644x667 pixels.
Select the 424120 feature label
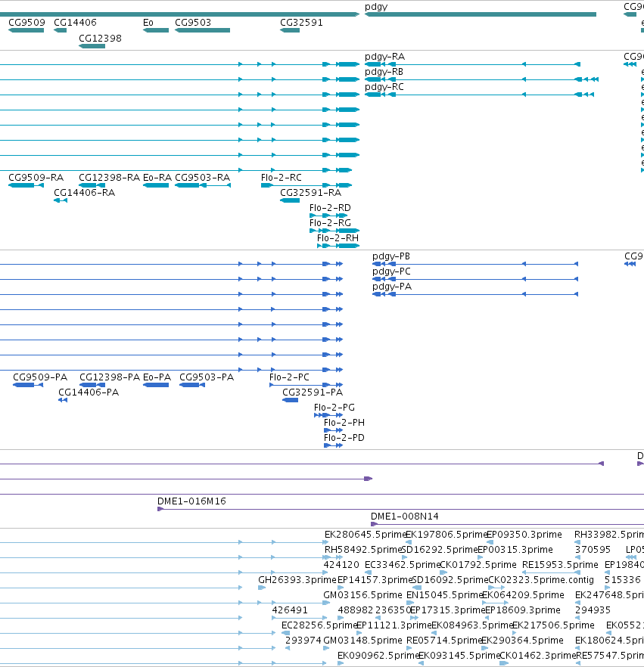[x=341, y=565]
